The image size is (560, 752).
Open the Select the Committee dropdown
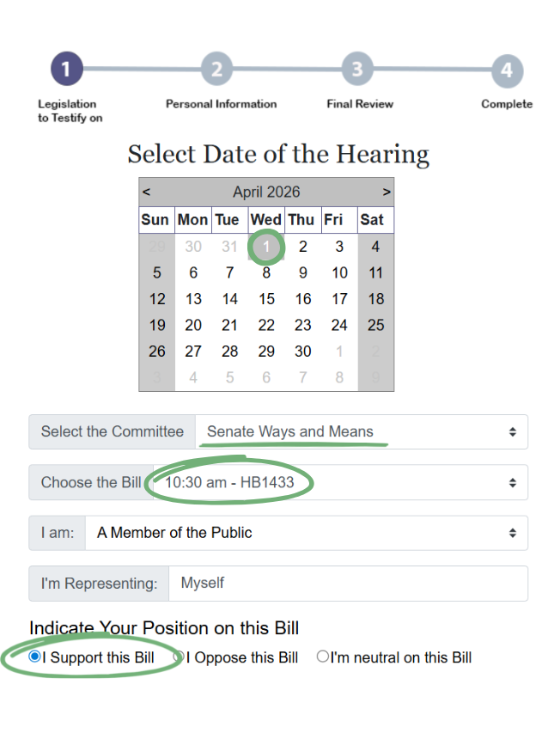(x=361, y=431)
